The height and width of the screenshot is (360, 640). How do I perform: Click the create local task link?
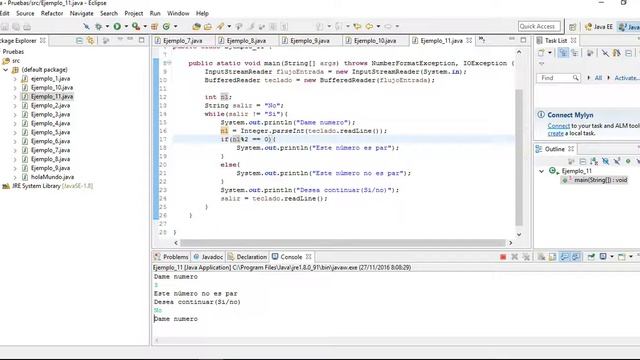[x=555, y=133]
